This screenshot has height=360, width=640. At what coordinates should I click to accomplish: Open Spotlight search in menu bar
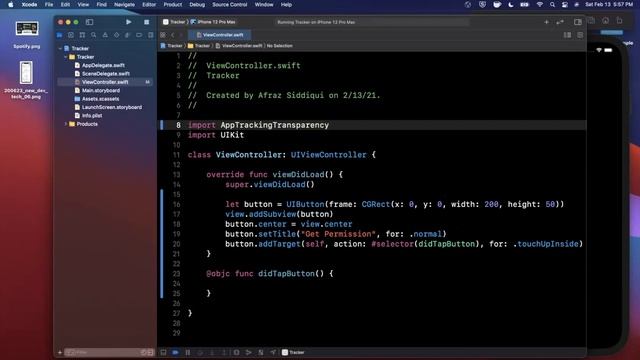552,4
